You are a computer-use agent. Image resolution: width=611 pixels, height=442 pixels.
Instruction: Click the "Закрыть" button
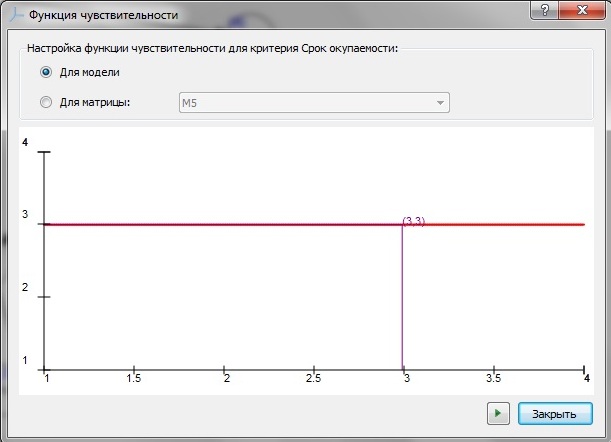tap(555, 414)
